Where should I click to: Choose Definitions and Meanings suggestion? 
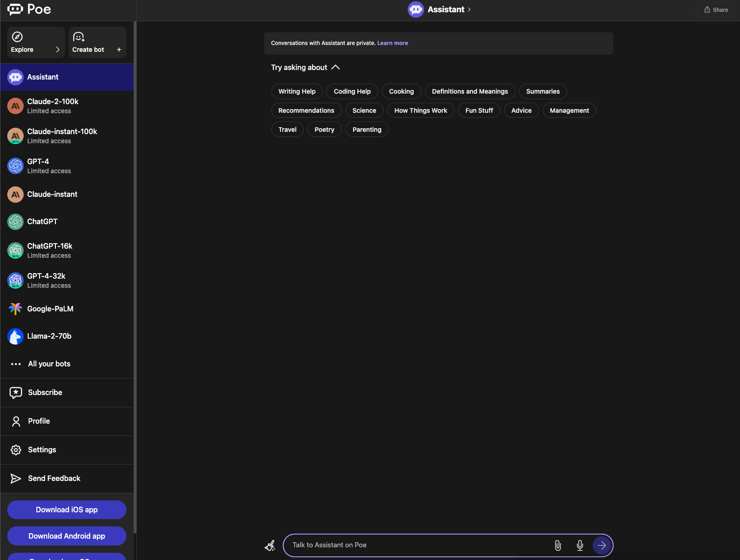(x=470, y=91)
